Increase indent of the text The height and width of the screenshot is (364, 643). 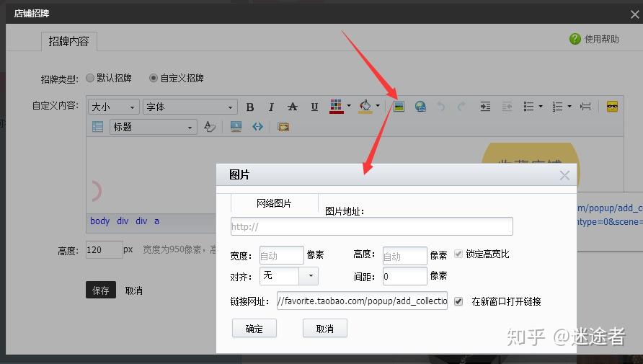pyautogui.click(x=486, y=107)
